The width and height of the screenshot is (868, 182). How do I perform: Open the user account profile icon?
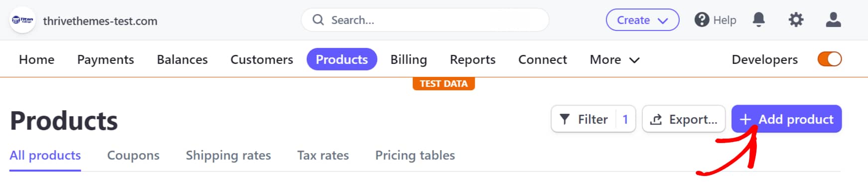coord(833,20)
